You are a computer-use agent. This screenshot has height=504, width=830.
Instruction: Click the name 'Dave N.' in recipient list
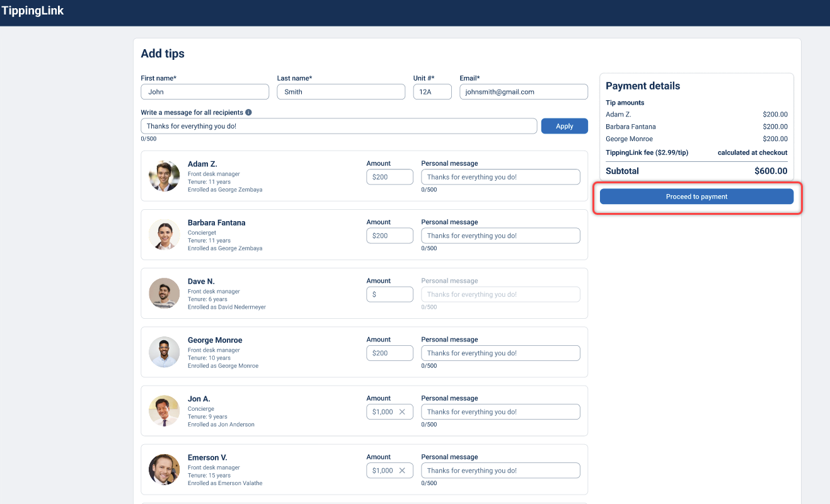tap(201, 281)
